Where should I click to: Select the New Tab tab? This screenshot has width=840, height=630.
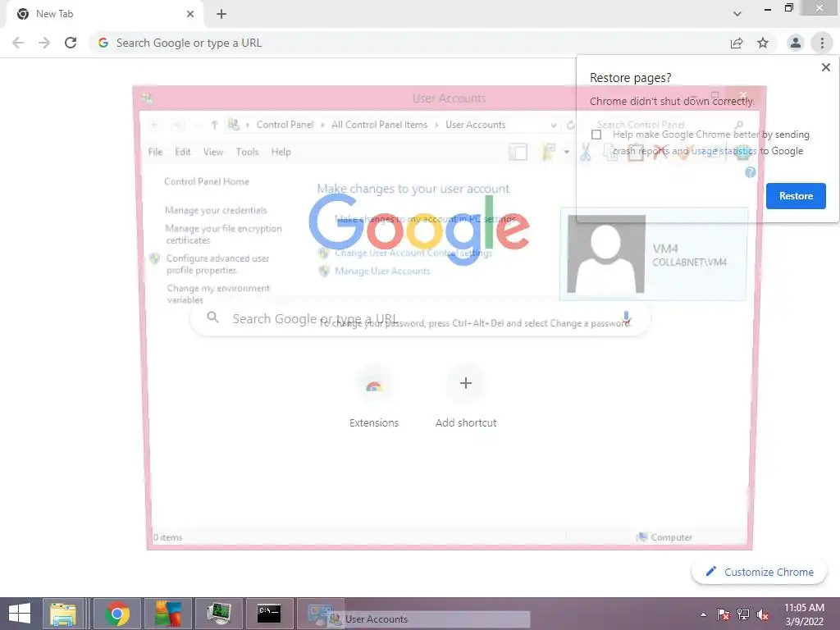click(105, 14)
